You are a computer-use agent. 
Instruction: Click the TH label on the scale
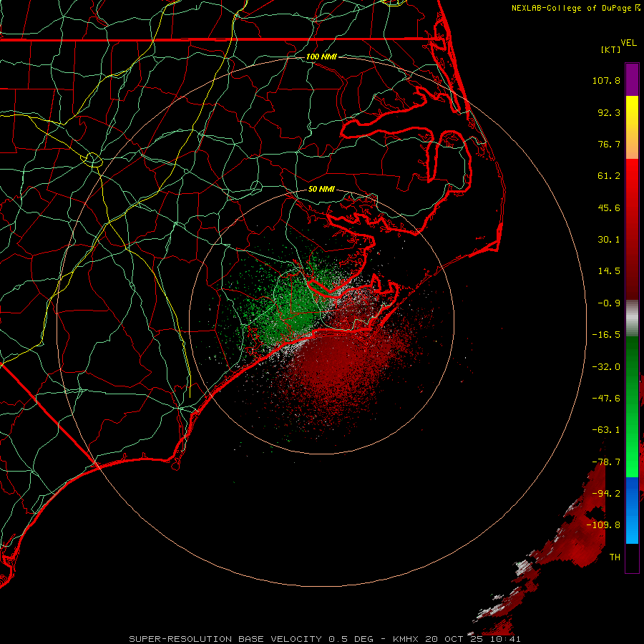pos(615,557)
